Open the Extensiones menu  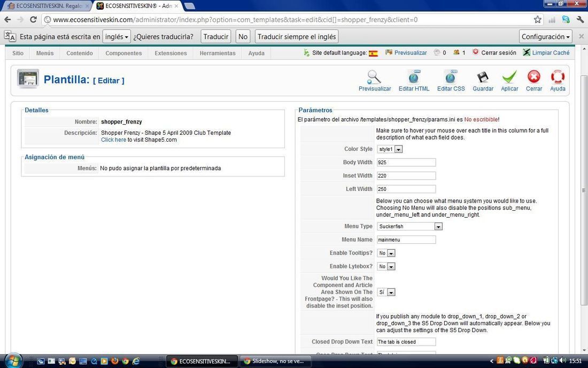coord(171,53)
